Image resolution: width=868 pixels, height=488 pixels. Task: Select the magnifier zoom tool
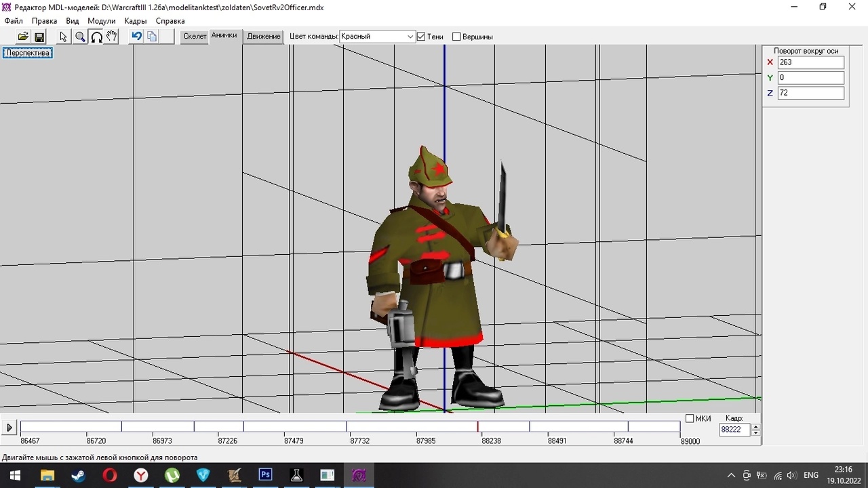click(x=80, y=37)
